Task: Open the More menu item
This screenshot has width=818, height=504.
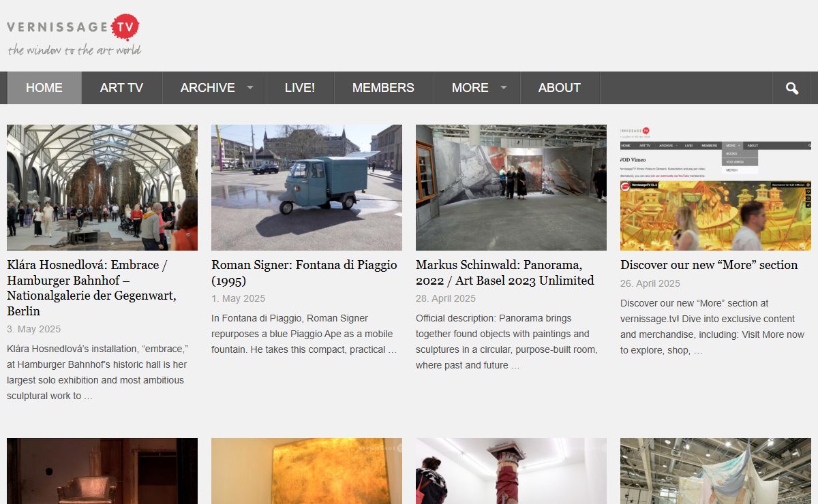Action: point(470,88)
